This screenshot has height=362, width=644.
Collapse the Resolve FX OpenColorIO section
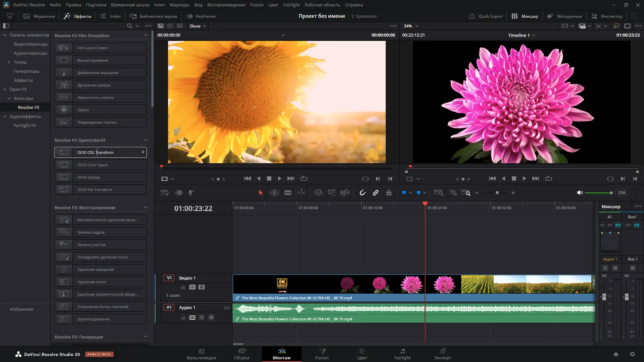click(146, 140)
